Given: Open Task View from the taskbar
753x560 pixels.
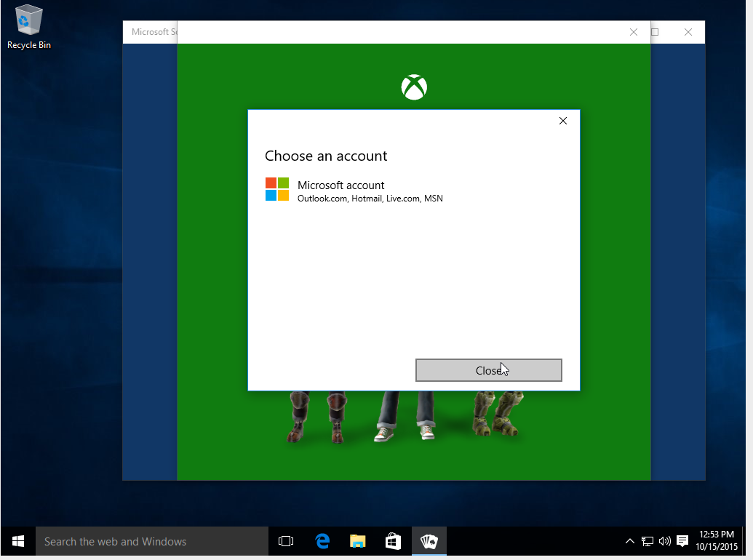Looking at the screenshot, I should coord(286,541).
